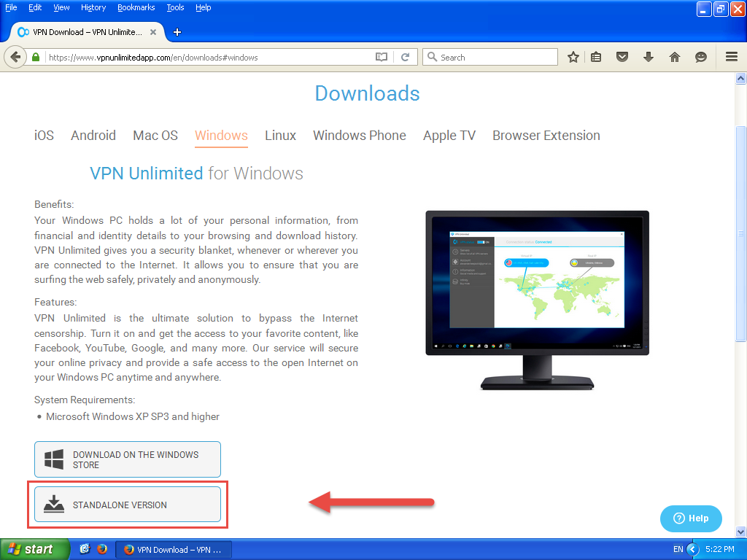The height and width of the screenshot is (560, 747).
Task: Save page to Pocket icon
Action: [x=622, y=57]
